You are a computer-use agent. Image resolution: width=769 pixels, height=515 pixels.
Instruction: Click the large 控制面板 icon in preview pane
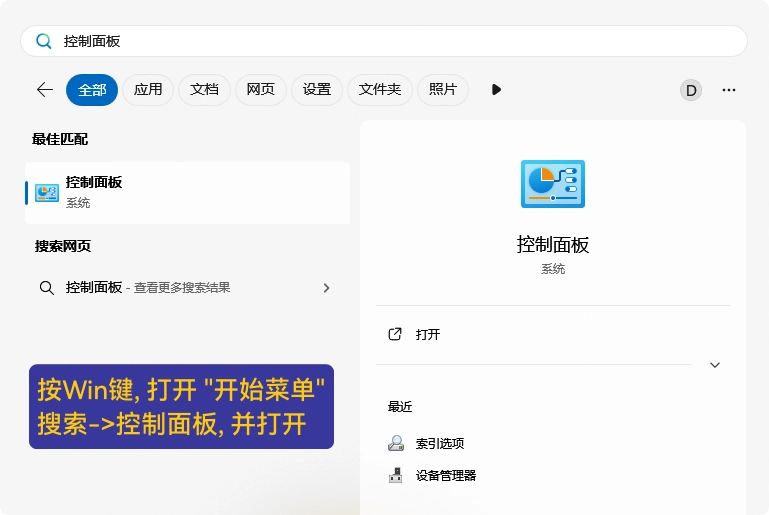point(553,184)
